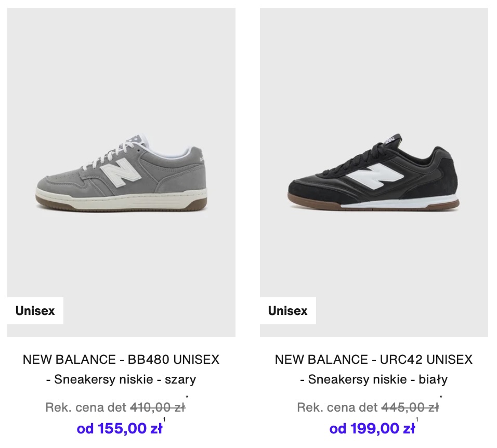Open the gray BB480 sneaker image
The width and height of the screenshot is (497, 448).
click(121, 172)
